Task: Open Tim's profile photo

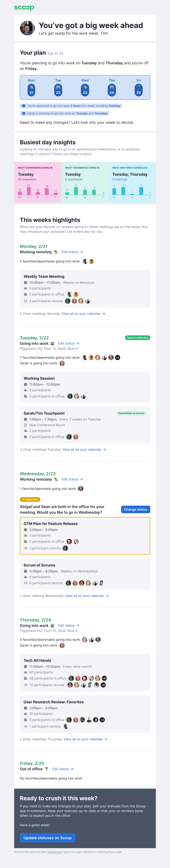Action: tap(27, 28)
